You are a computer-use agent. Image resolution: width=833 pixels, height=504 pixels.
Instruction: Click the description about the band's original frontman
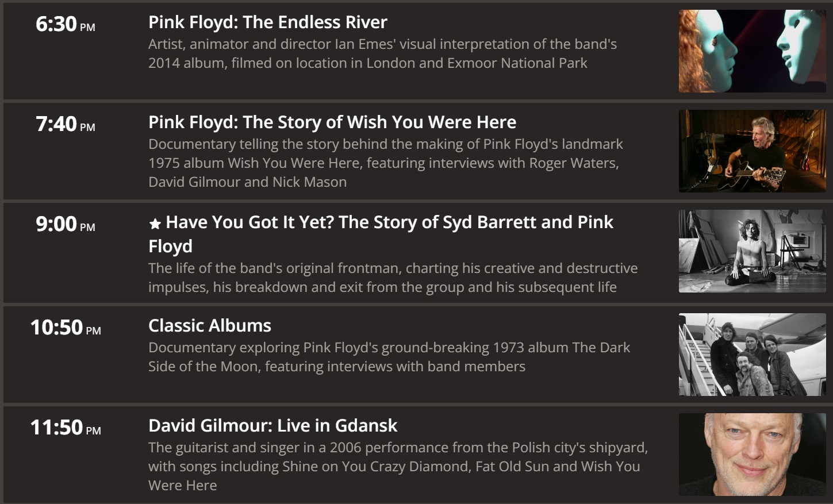(393, 278)
